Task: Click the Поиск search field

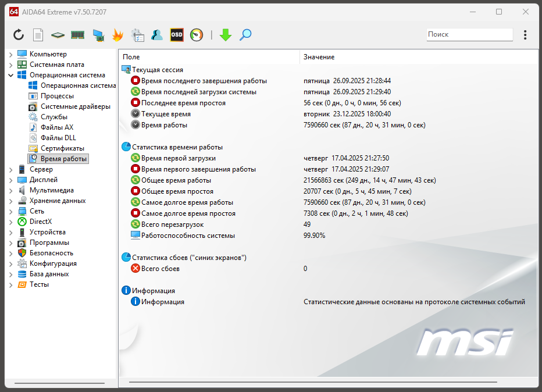Action: tap(469, 34)
